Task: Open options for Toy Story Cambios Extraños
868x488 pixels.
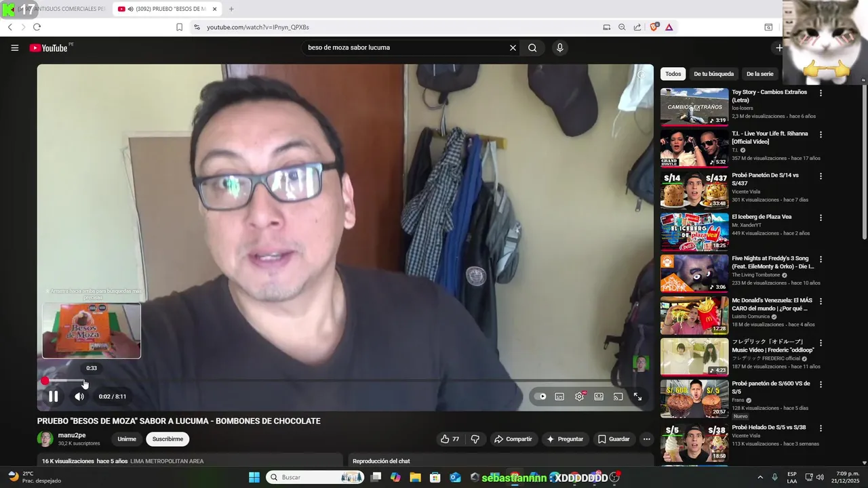Action: coord(821,93)
